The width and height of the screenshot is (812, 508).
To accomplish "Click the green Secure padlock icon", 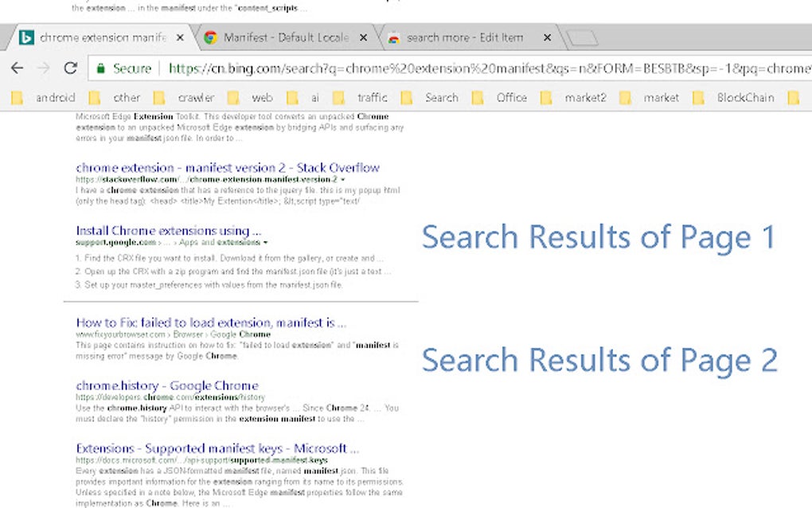I will coord(101,68).
